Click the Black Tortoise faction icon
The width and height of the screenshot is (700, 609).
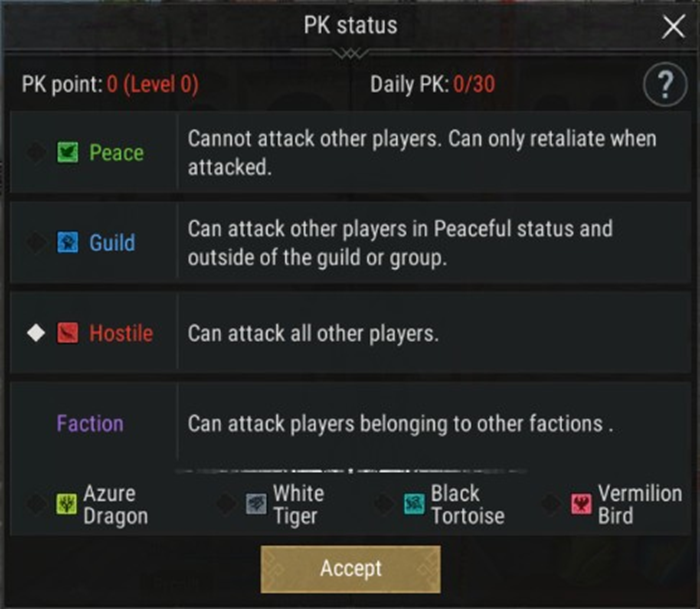point(414,505)
